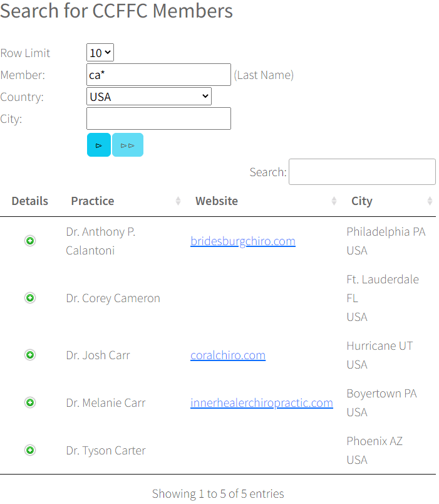Click the City text input

point(158,118)
